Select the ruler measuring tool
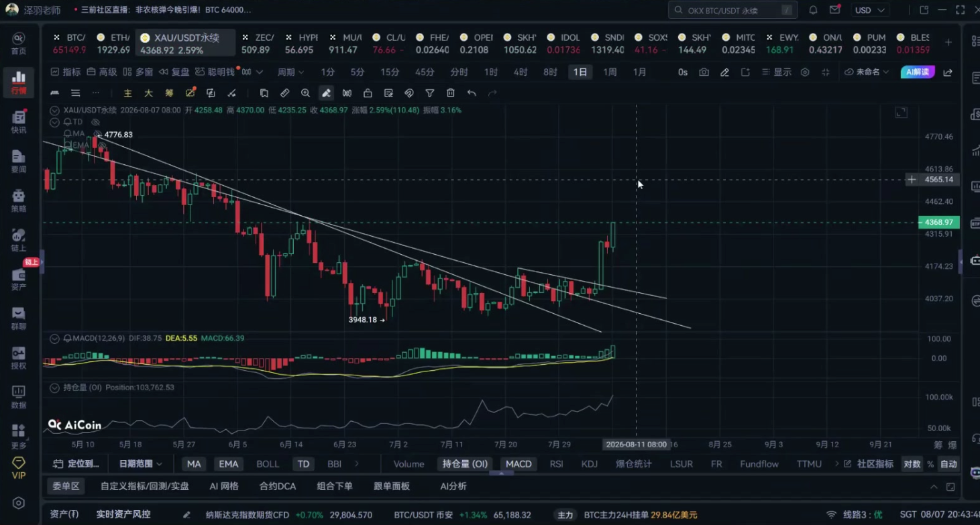 click(x=285, y=93)
